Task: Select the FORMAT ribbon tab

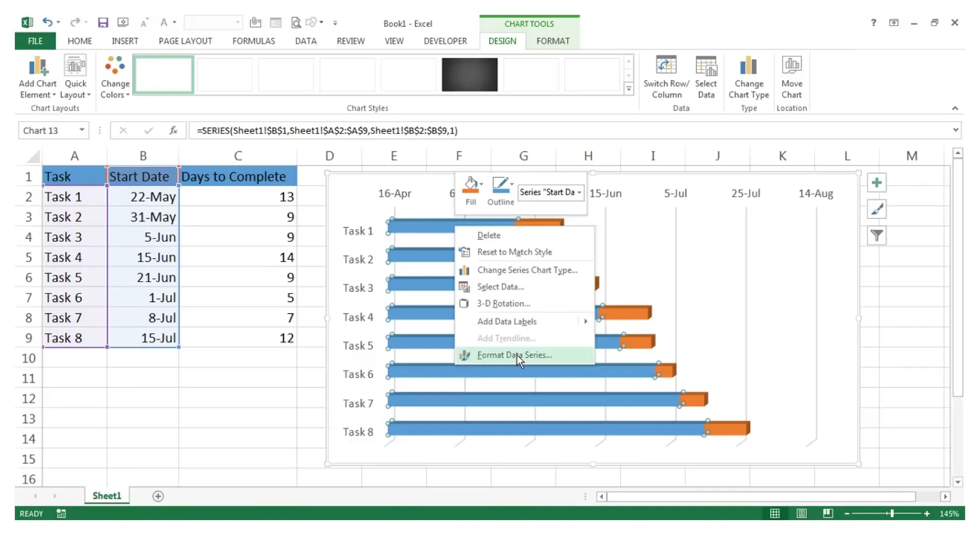Action: tap(552, 41)
